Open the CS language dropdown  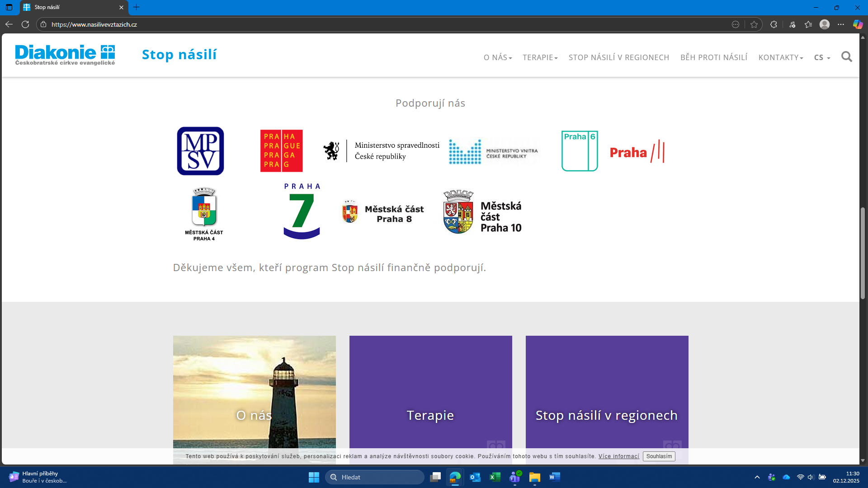pyautogui.click(x=821, y=57)
